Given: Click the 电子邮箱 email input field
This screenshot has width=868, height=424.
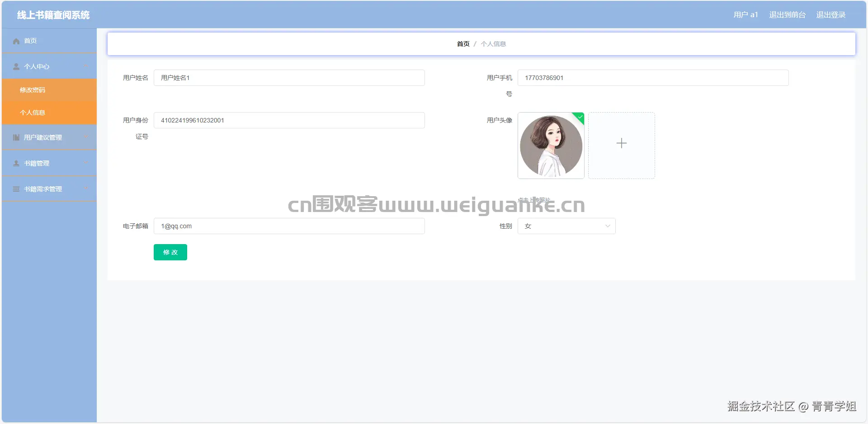Looking at the screenshot, I should (289, 226).
